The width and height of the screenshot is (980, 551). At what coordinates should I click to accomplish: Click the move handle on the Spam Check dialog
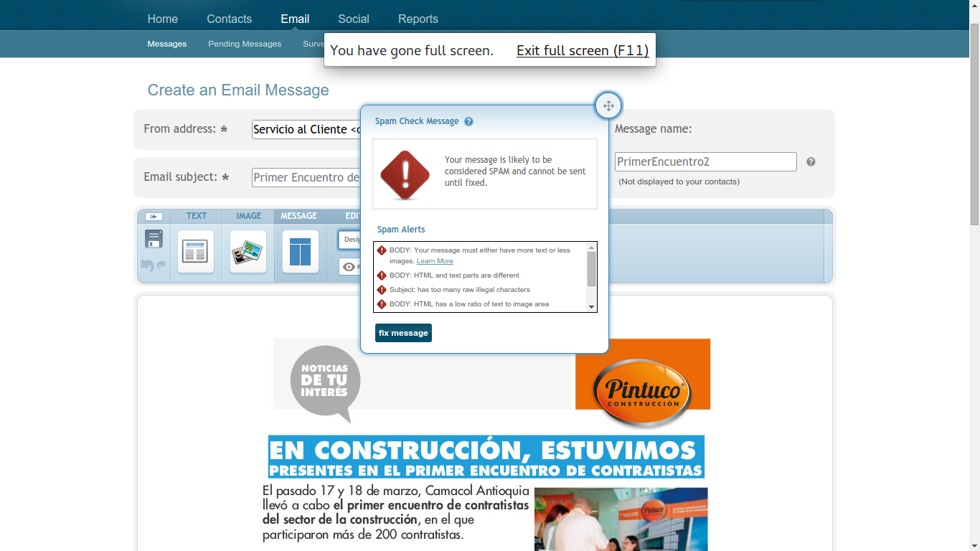click(608, 106)
